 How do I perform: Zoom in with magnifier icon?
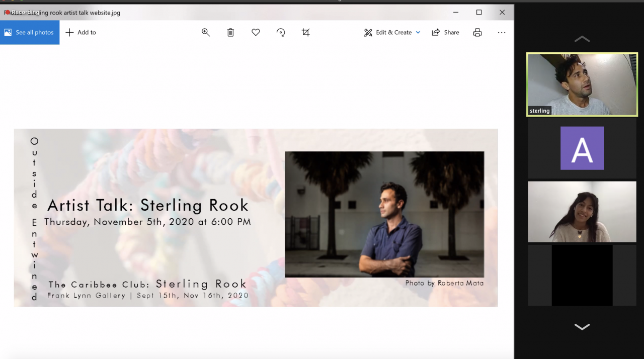[x=206, y=32]
